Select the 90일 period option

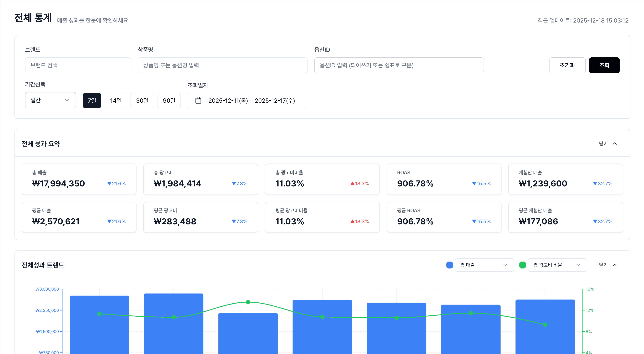[x=169, y=101]
